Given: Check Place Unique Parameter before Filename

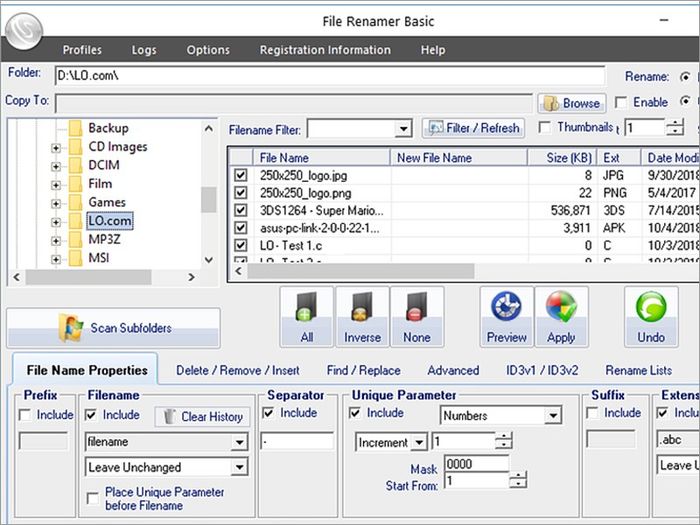Looking at the screenshot, I should pyautogui.click(x=93, y=498).
